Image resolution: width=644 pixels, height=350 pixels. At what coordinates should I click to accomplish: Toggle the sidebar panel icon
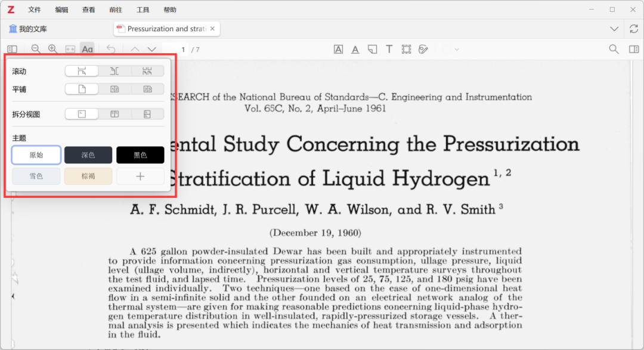click(13, 49)
